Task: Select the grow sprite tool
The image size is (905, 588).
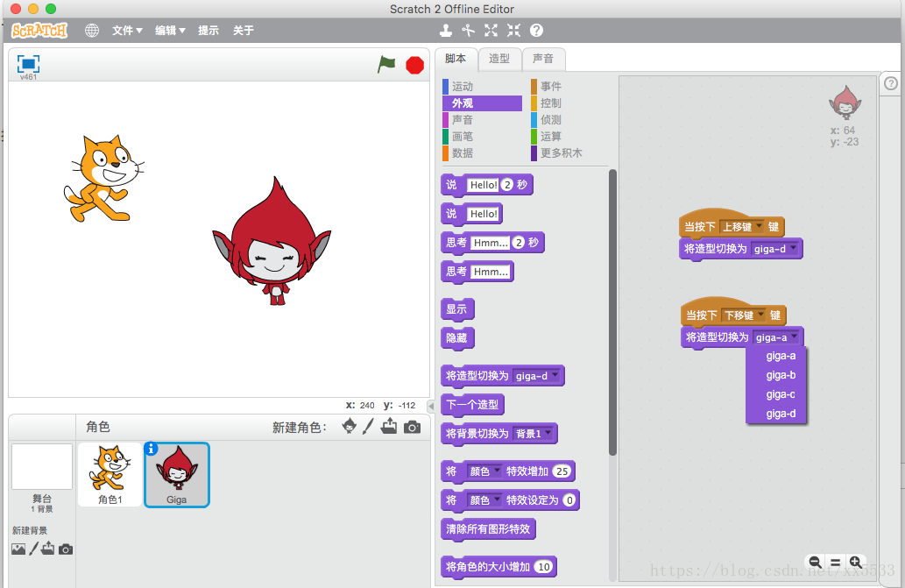Action: 491,30
